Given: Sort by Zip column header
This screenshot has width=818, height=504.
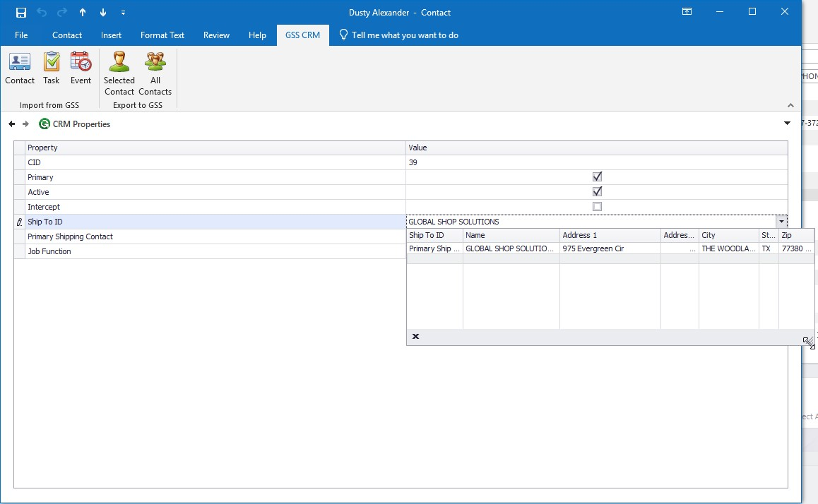Looking at the screenshot, I should coord(796,235).
